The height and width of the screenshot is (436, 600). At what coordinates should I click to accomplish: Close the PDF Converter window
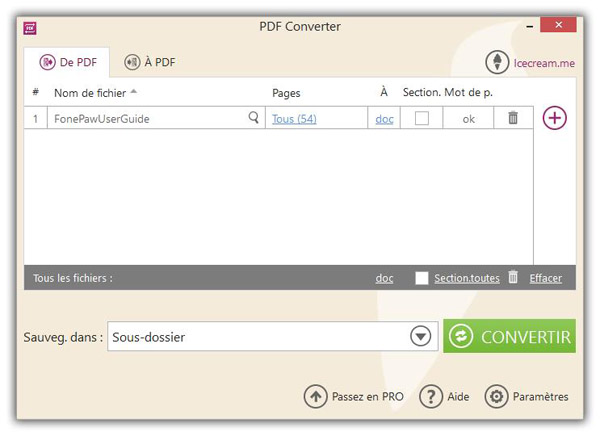click(x=558, y=25)
